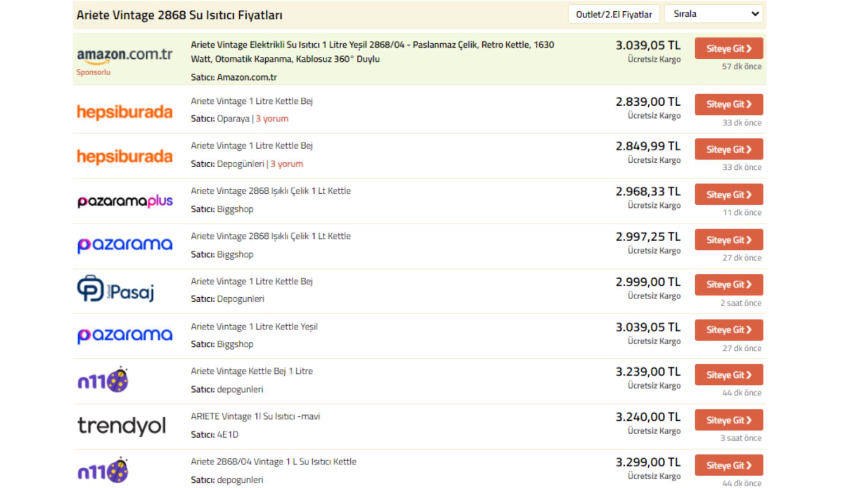868x488 pixels.
Task: Open the Trendyol store logo
Action: click(x=122, y=426)
